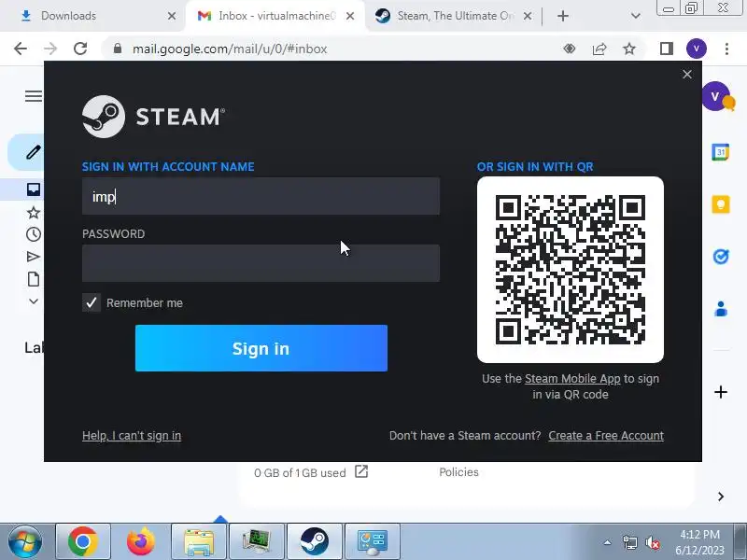This screenshot has width=747, height=560.
Task: Expand the Gmail More labels chevron
Action: [x=34, y=301]
